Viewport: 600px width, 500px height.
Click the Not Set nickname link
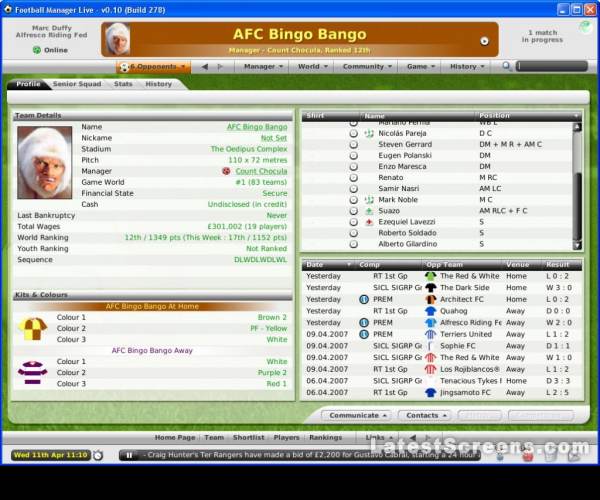[x=274, y=138]
